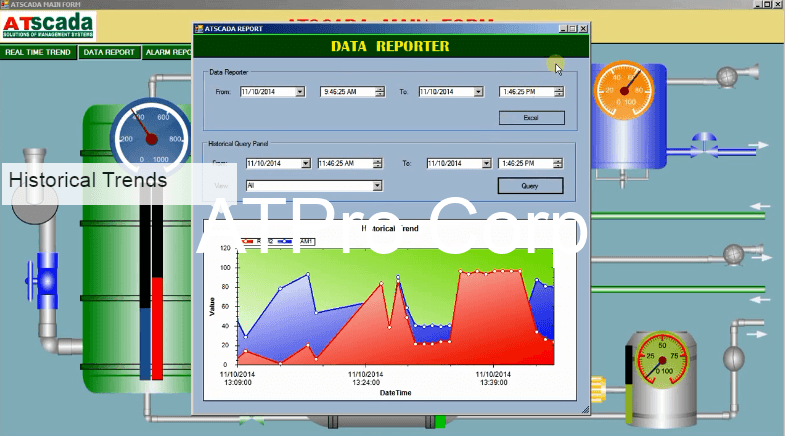Click the 9:46:25 AM time spinner
This screenshot has width=785, height=436.
(x=380, y=92)
